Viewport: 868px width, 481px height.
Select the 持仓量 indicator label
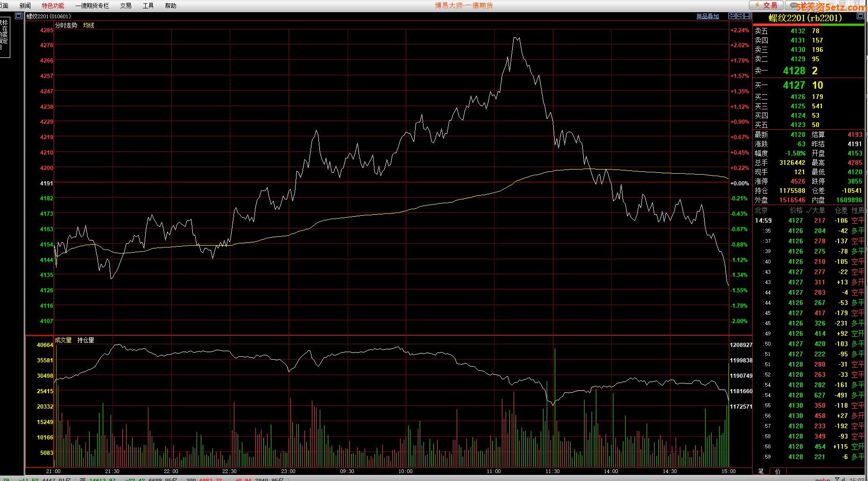click(85, 340)
